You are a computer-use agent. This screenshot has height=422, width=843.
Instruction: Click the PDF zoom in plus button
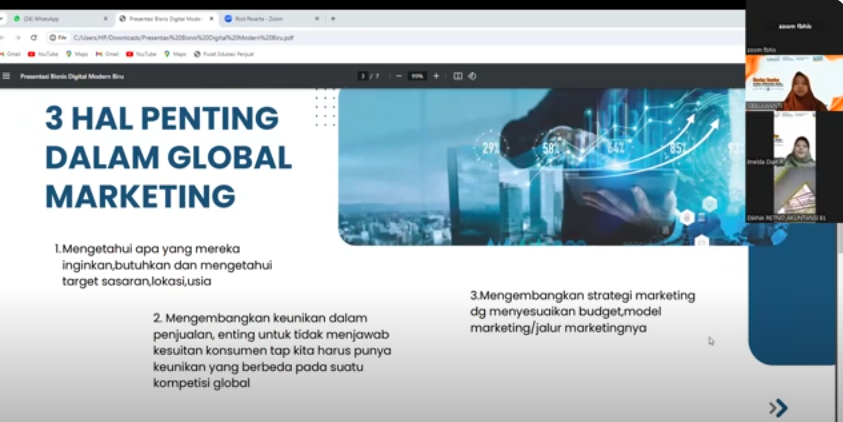click(436, 76)
